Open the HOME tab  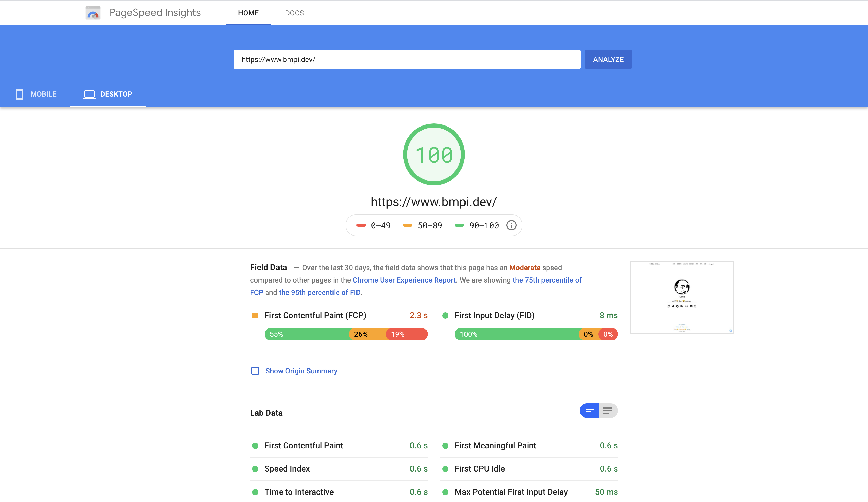click(248, 13)
